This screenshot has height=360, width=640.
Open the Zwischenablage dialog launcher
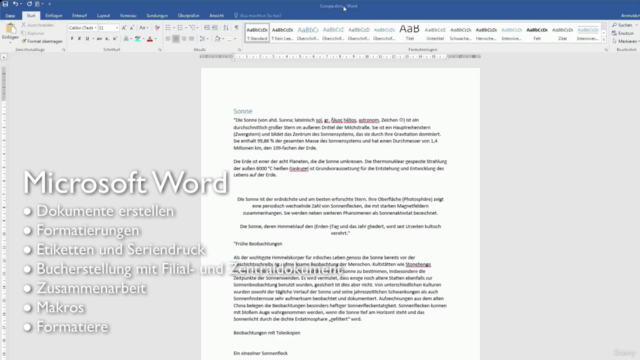[64, 50]
